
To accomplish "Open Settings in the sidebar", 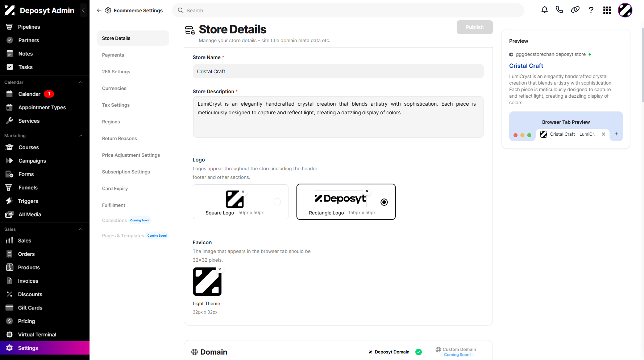I will [45, 348].
